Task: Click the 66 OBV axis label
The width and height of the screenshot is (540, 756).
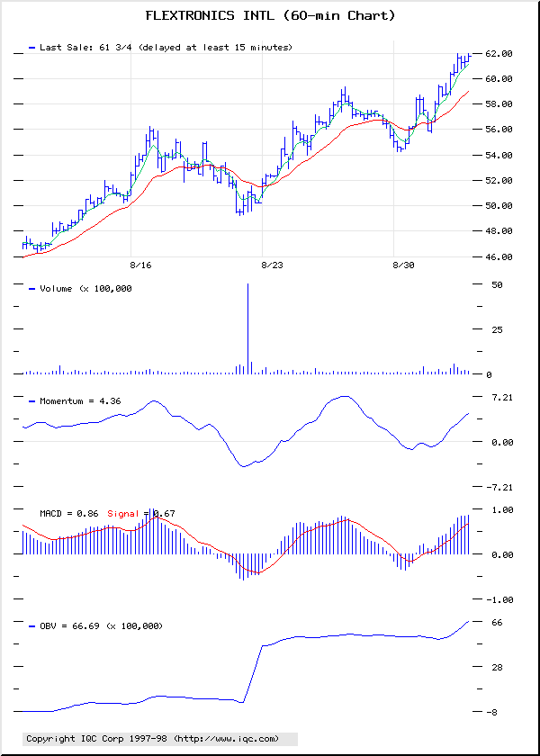Action: pos(497,623)
